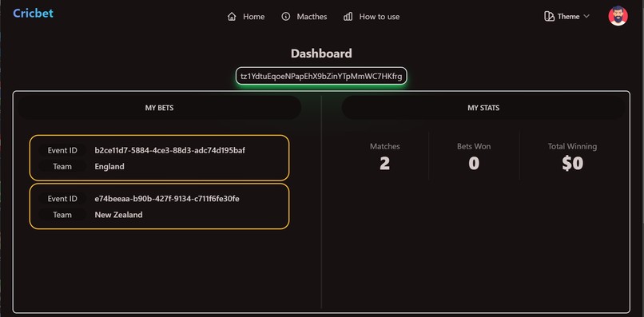Click Team label in England card
The image size is (644, 317).
point(62,166)
